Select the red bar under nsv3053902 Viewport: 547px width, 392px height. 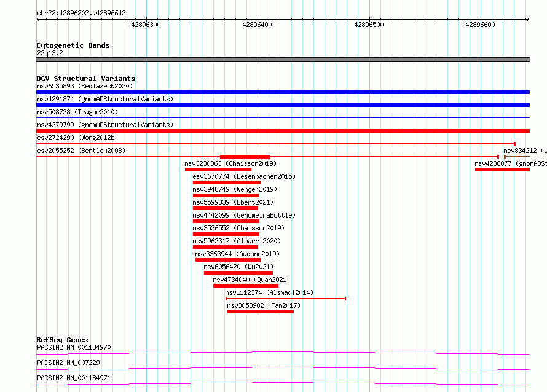[261, 312]
